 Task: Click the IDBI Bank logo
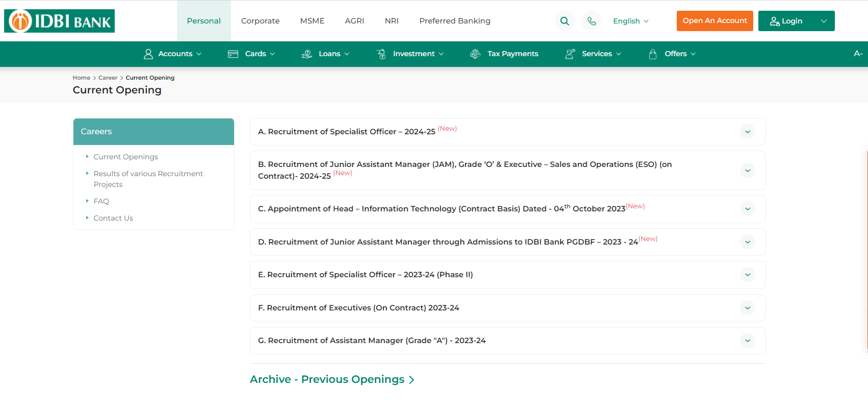pos(59,21)
